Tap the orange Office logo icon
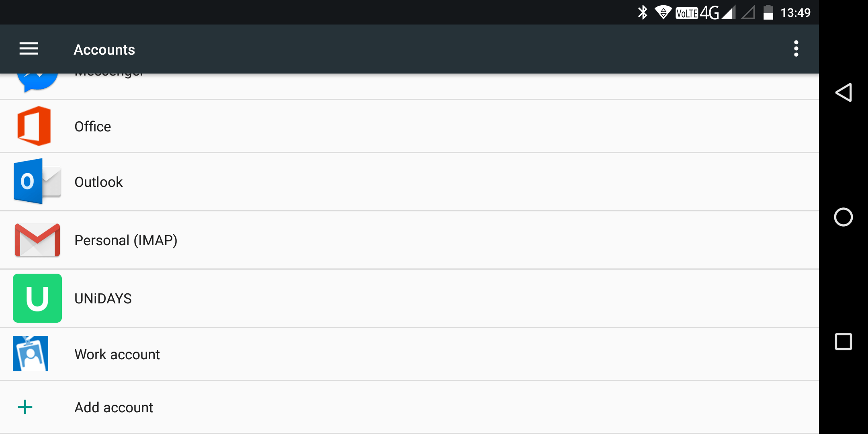Viewport: 868px width, 434px height. [34, 126]
